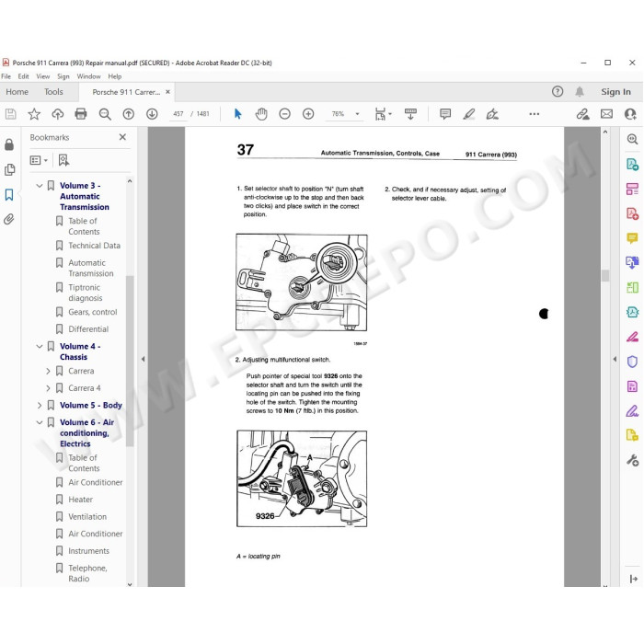The image size is (644, 644).
Task: Open Export PDF tool in right pane
Action: point(632,165)
